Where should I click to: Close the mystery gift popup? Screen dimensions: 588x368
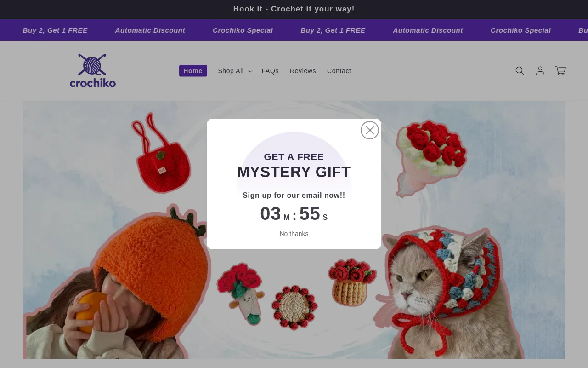coord(370,130)
